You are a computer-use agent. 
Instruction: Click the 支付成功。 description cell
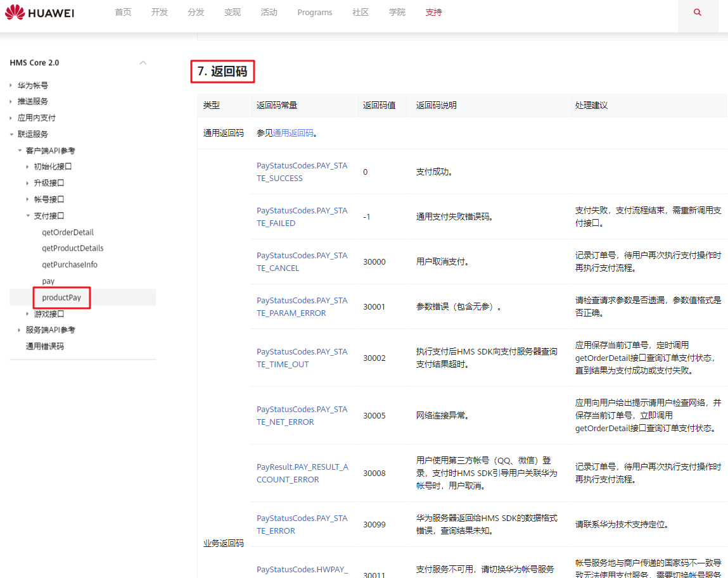[435, 172]
